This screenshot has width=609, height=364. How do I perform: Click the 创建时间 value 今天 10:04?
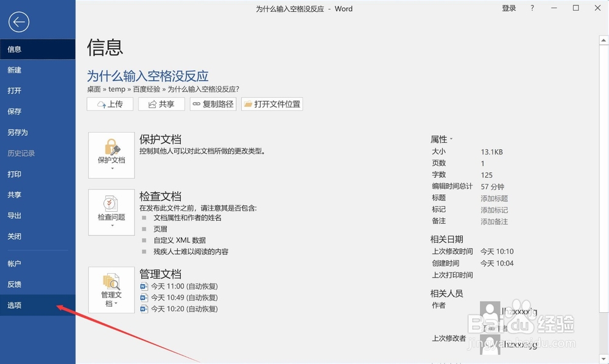pos(497,263)
